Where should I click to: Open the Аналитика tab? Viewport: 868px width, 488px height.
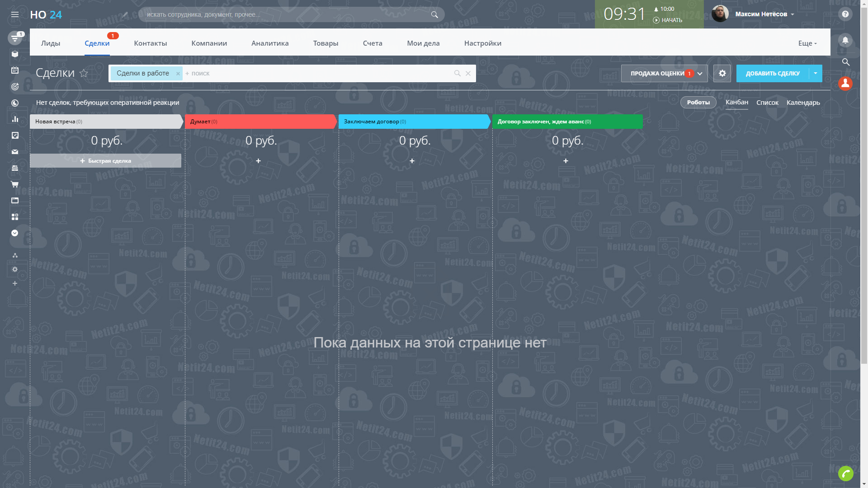click(x=270, y=43)
